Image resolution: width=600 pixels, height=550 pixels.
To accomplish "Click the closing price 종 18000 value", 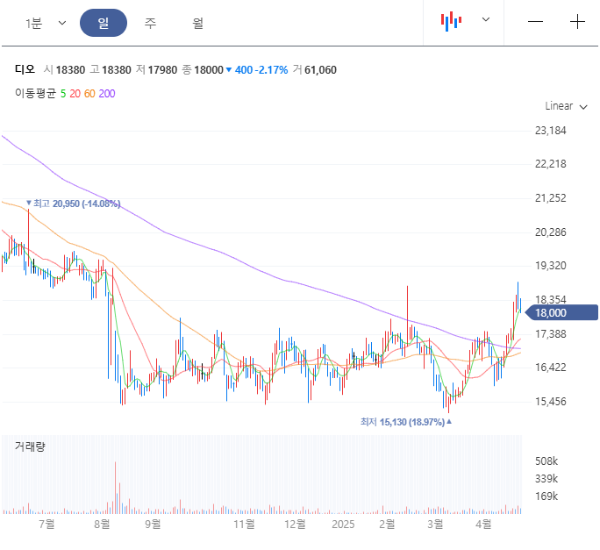I will coord(202,70).
